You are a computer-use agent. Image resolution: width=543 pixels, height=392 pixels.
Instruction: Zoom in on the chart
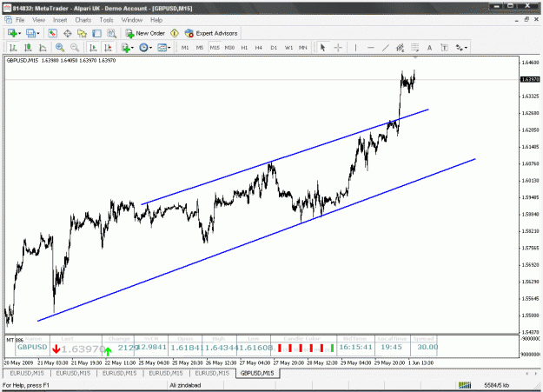click(60, 48)
